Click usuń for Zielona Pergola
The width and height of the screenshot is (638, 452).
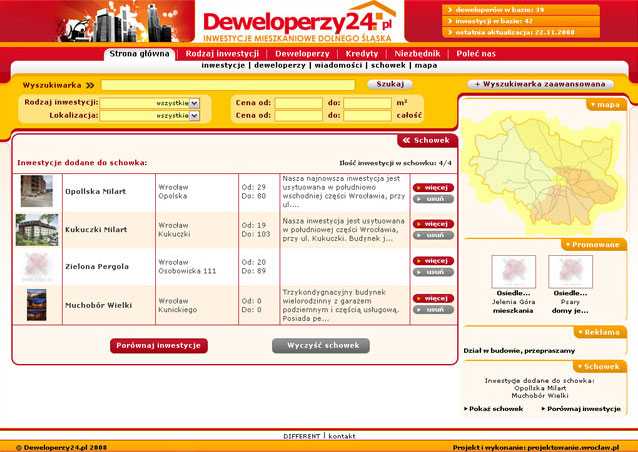point(433,272)
